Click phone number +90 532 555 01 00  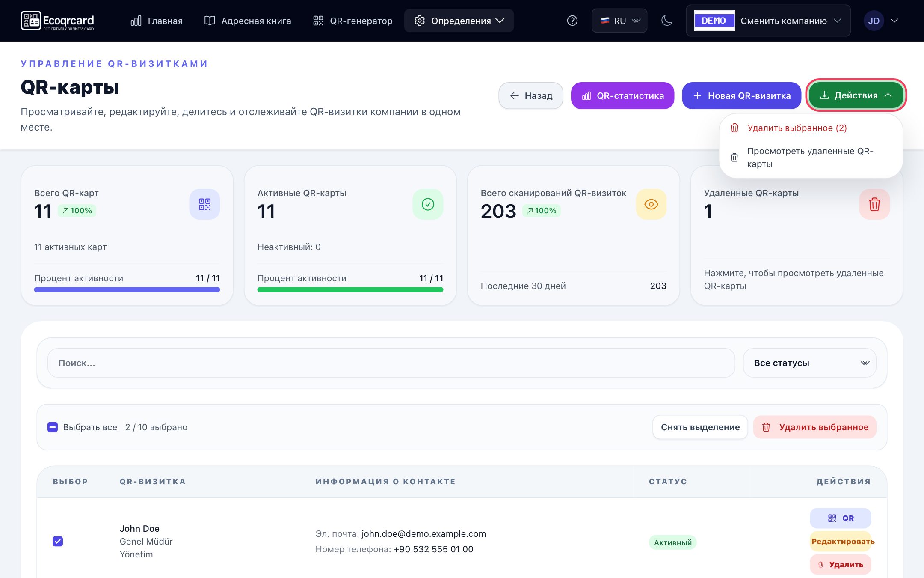coord(433,549)
